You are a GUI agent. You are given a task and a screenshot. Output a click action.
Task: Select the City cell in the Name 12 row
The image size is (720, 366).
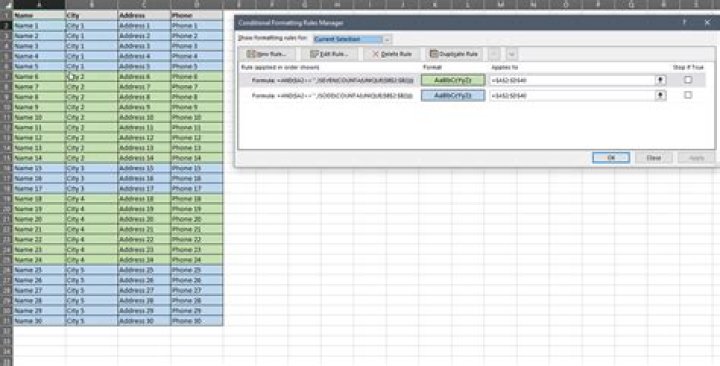(x=91, y=138)
